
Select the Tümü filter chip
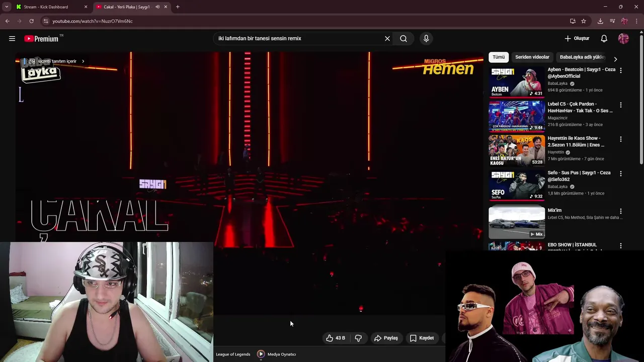tap(499, 57)
